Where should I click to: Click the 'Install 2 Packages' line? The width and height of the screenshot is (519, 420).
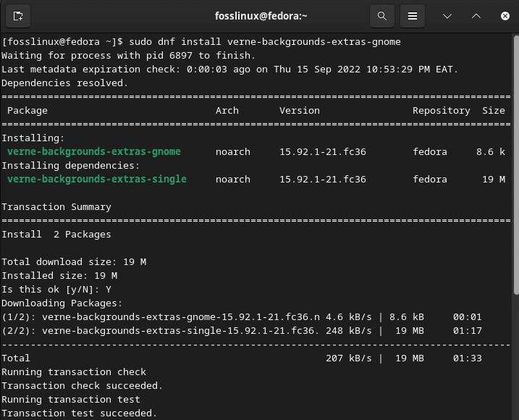(56, 235)
